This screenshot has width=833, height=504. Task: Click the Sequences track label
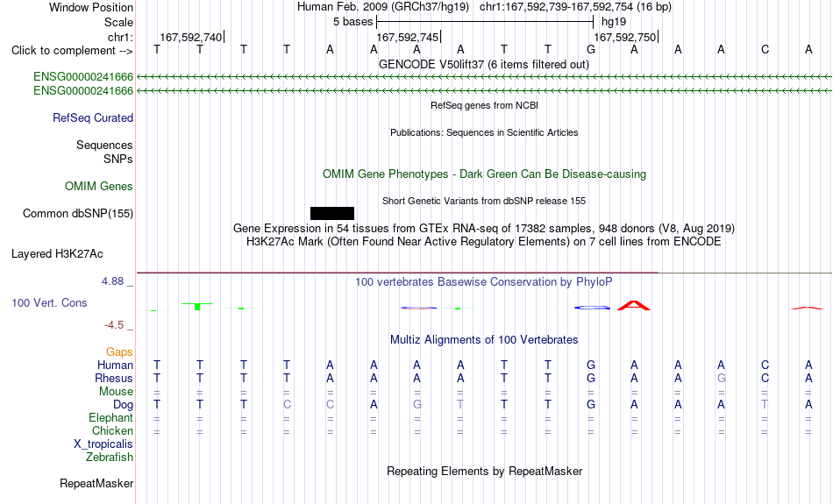tap(104, 145)
